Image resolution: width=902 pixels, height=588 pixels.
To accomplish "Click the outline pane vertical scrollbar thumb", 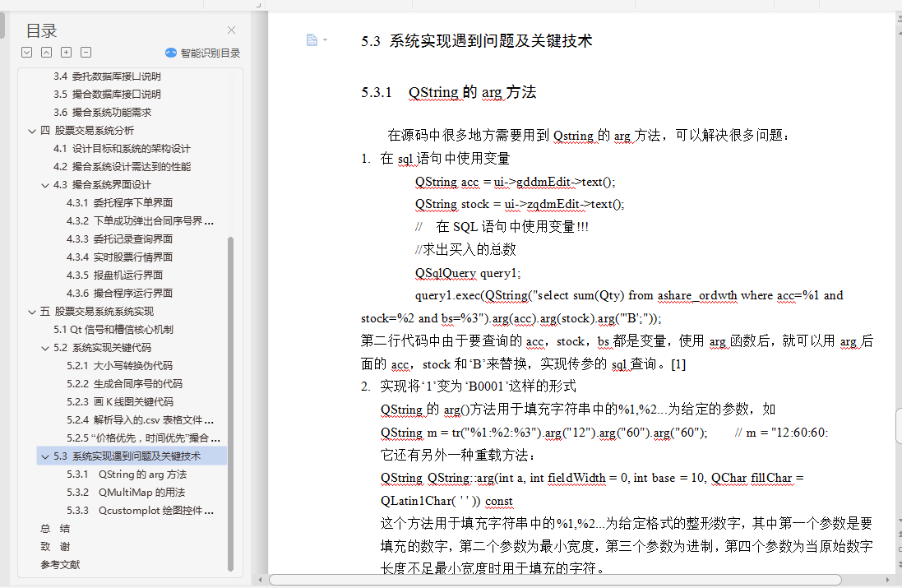I will pos(231,403).
